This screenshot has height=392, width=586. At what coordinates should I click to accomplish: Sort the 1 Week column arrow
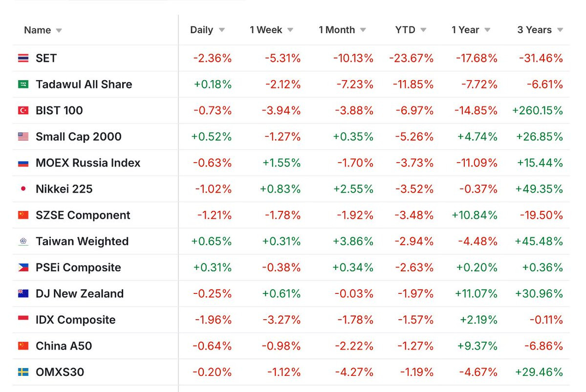[x=290, y=30]
